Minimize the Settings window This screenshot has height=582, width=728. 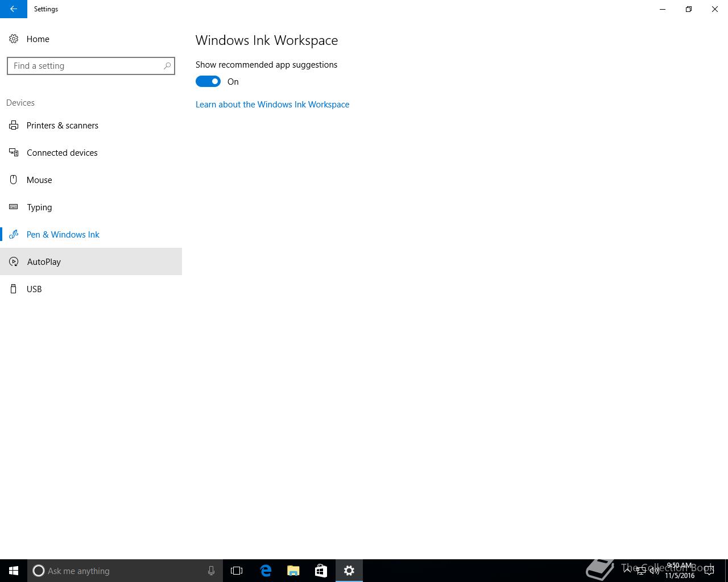pos(663,9)
